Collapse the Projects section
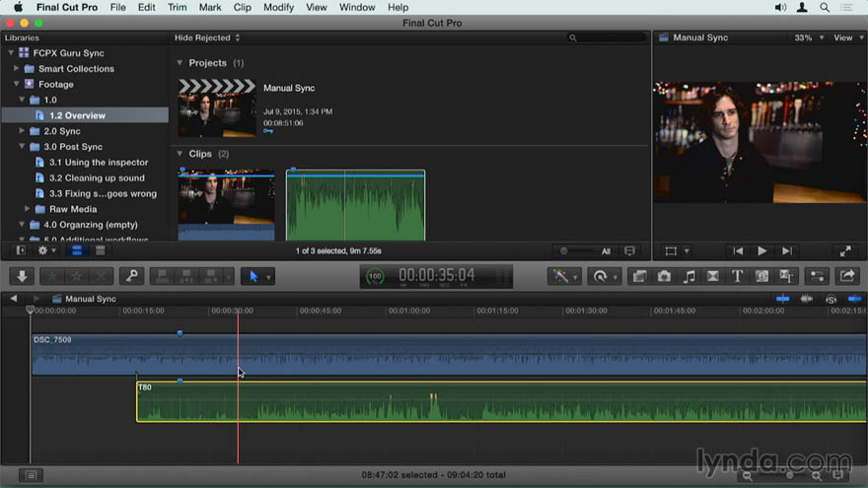This screenshot has width=868, height=488. click(x=180, y=62)
